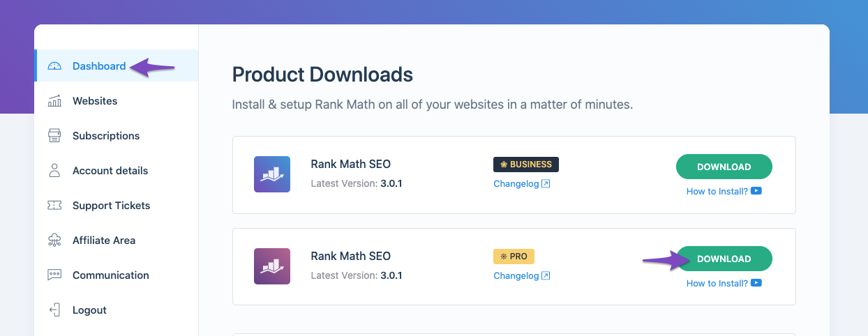Screen dimensions: 868x336
Task: Download Rank Math SEO Business plugin
Action: [724, 167]
